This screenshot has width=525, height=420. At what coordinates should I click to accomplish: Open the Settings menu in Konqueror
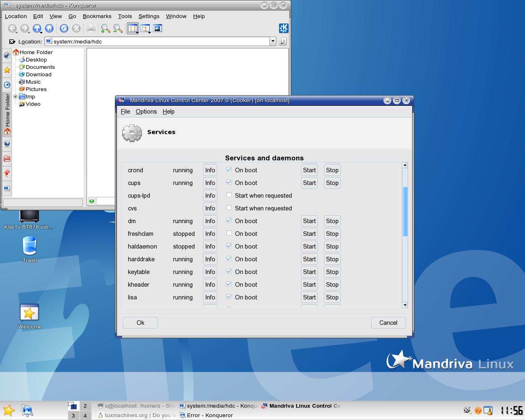tap(149, 16)
